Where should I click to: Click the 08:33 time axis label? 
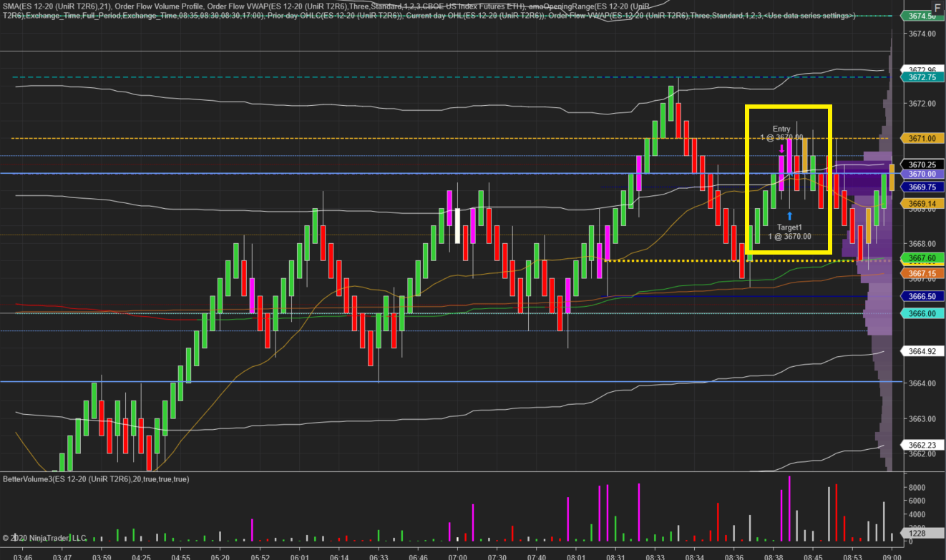655,556
